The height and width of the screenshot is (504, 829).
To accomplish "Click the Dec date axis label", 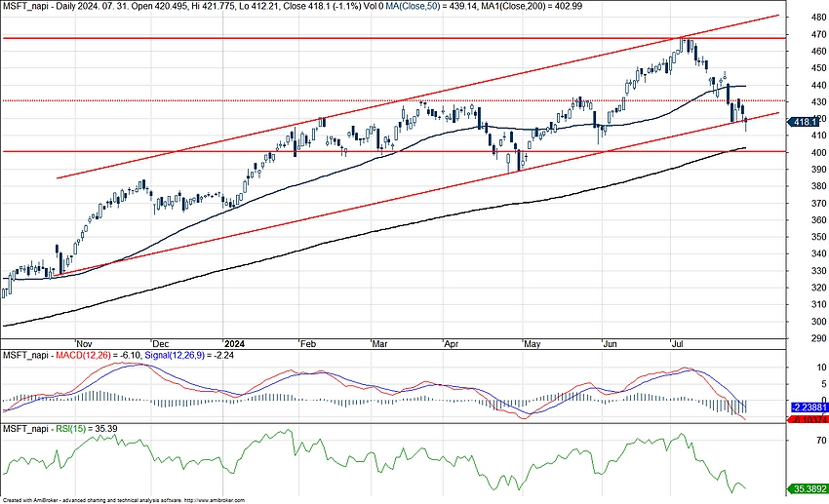I will pyautogui.click(x=160, y=344).
